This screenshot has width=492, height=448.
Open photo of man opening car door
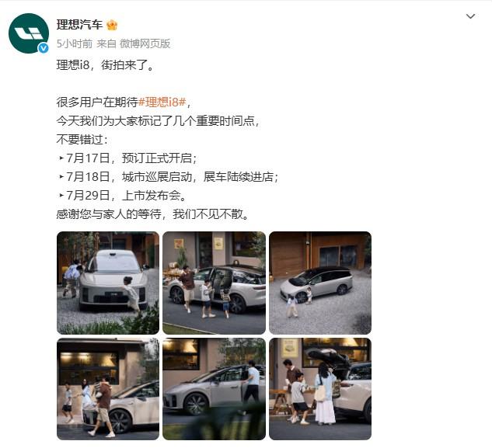pyautogui.click(x=214, y=389)
